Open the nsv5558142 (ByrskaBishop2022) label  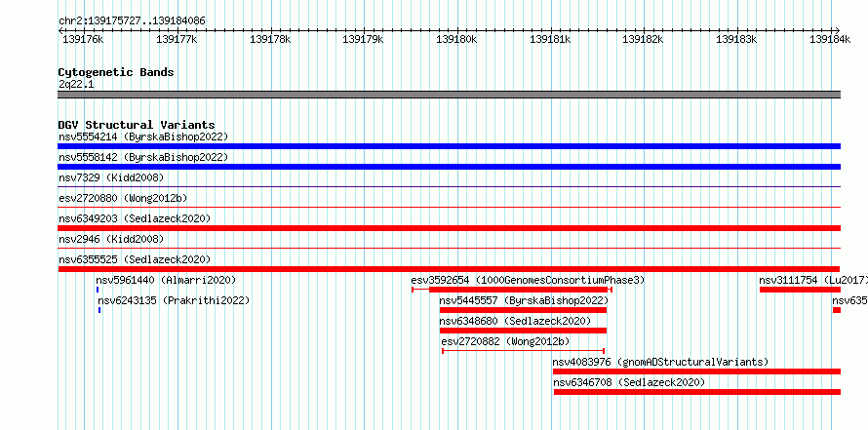point(142,157)
